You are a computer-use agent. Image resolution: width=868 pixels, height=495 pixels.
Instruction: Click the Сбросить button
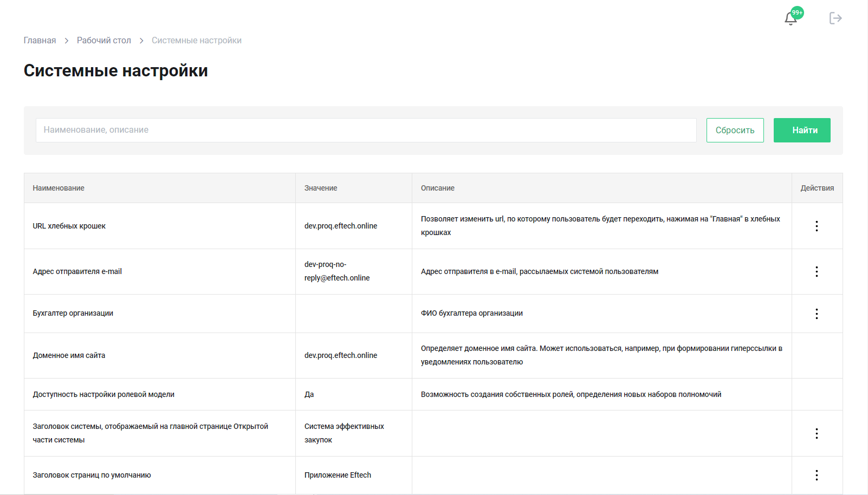[735, 130]
